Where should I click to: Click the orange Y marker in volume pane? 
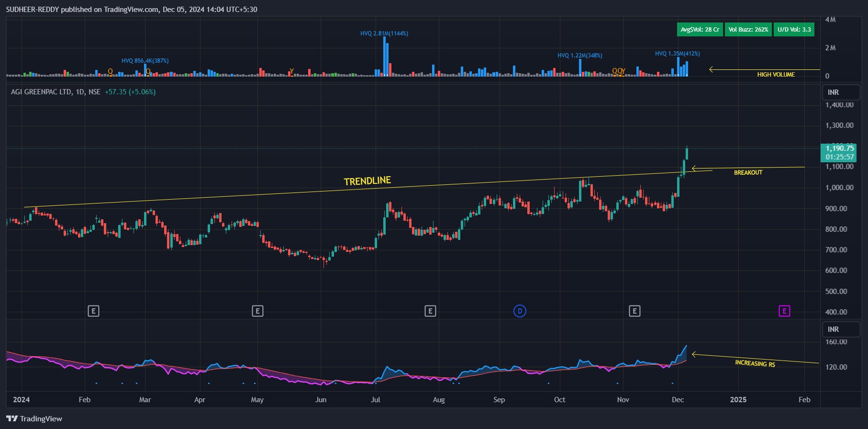(x=291, y=71)
